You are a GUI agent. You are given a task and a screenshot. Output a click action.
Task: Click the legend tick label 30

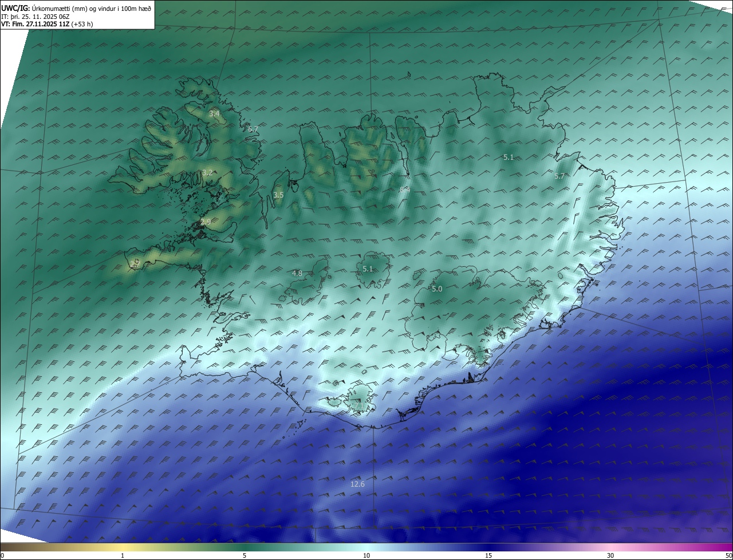coord(610,555)
